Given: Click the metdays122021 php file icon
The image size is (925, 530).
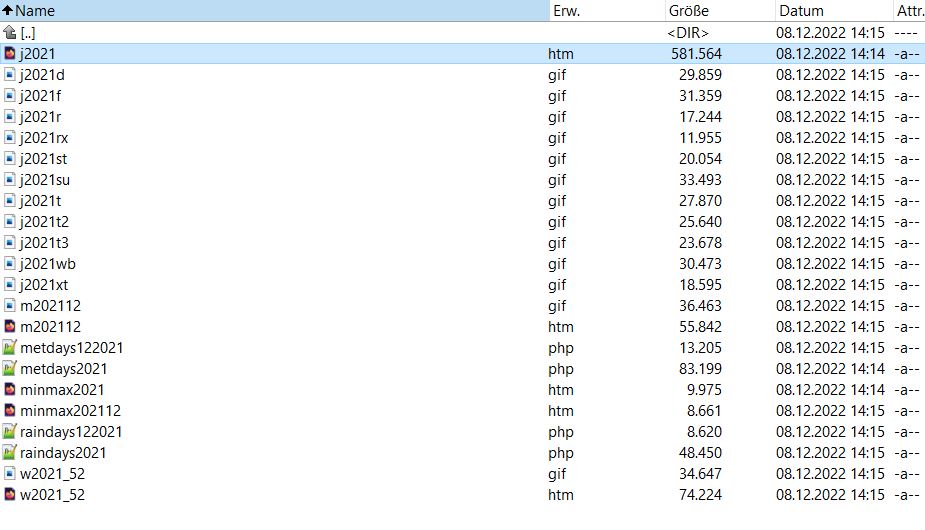Looking at the screenshot, I should click(10, 348).
